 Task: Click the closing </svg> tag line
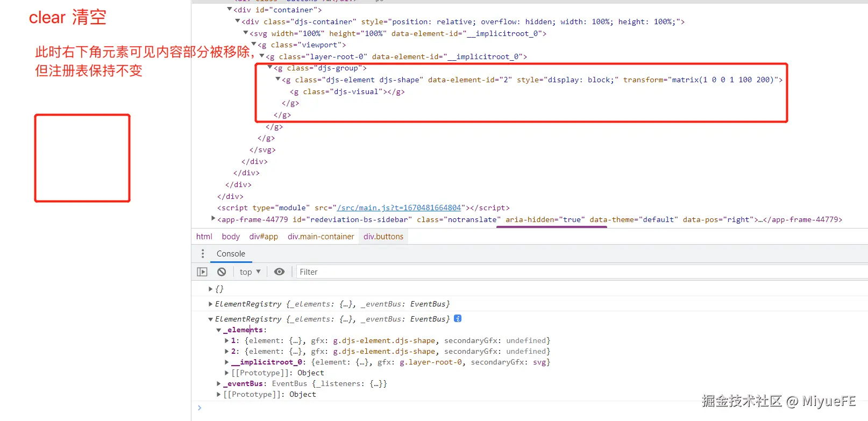262,149
